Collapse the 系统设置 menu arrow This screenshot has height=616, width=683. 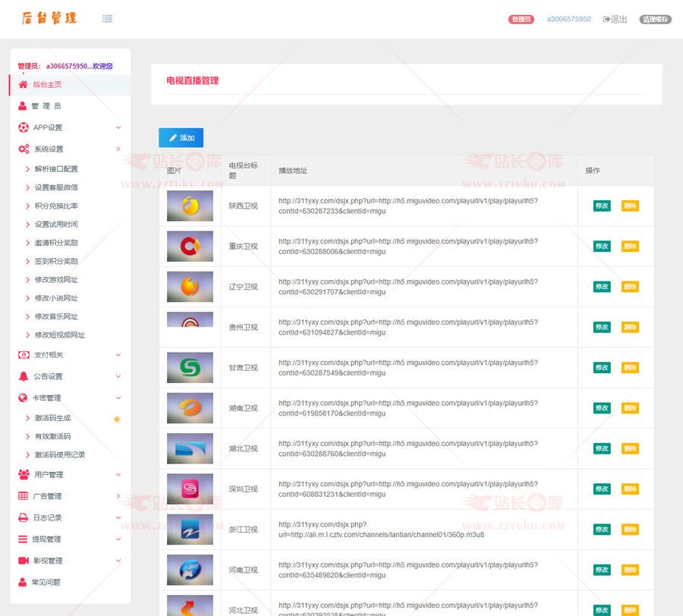tap(118, 149)
